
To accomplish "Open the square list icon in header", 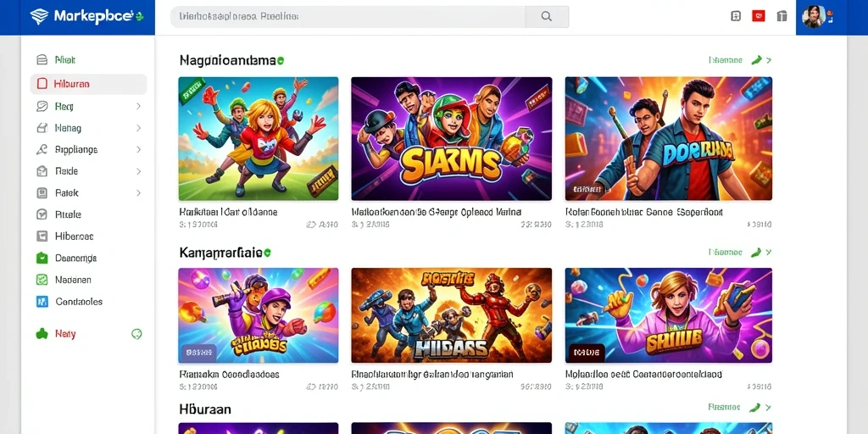I will tap(736, 16).
